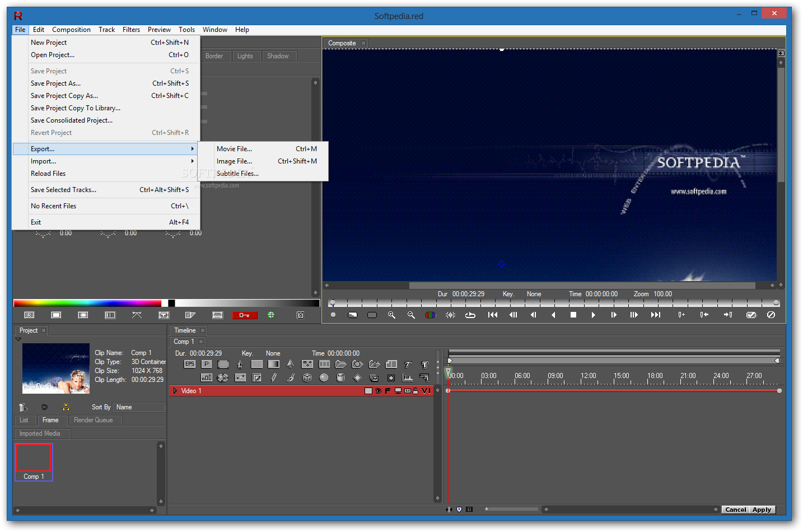Play the composition in reverse
The height and width of the screenshot is (532, 803).
[x=553, y=315]
